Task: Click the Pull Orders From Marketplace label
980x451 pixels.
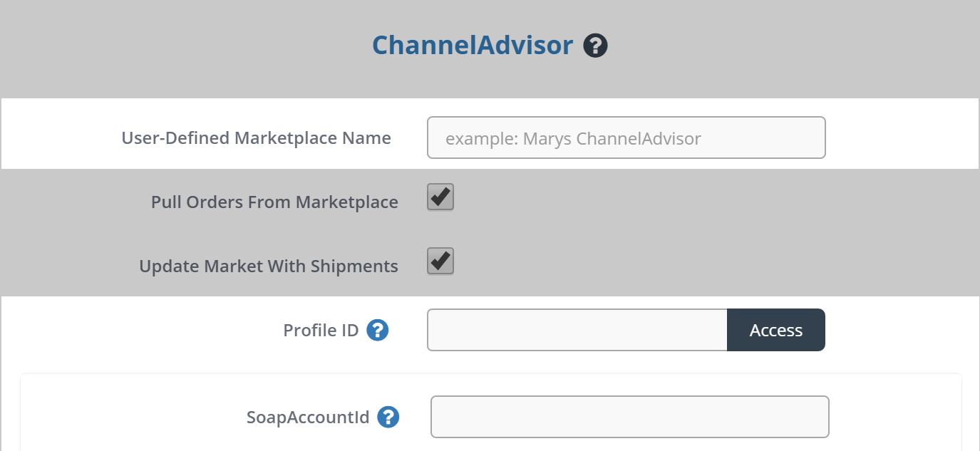Action: coord(274,202)
